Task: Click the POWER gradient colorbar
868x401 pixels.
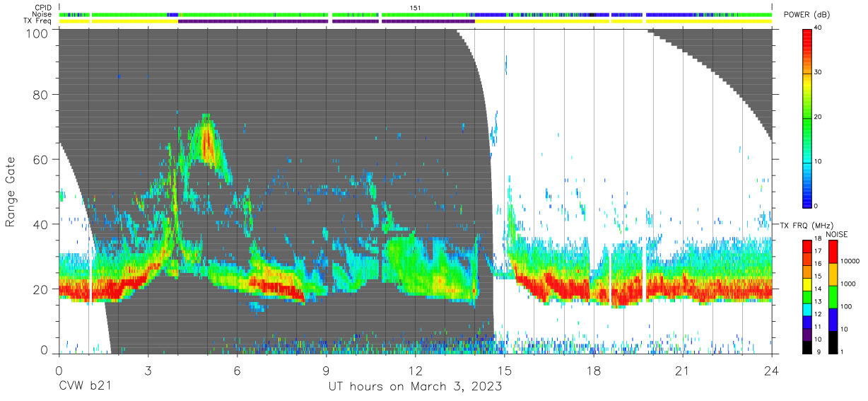Action: click(808, 117)
